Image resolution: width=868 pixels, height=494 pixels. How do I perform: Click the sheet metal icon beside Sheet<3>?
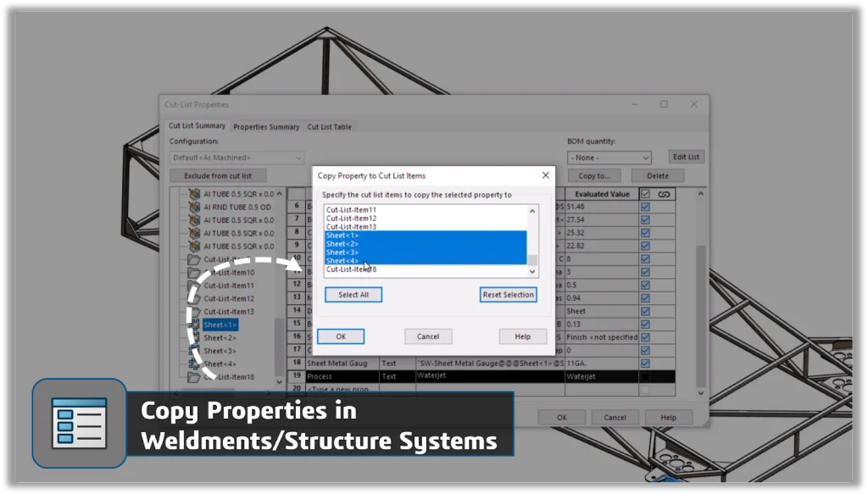(x=194, y=351)
